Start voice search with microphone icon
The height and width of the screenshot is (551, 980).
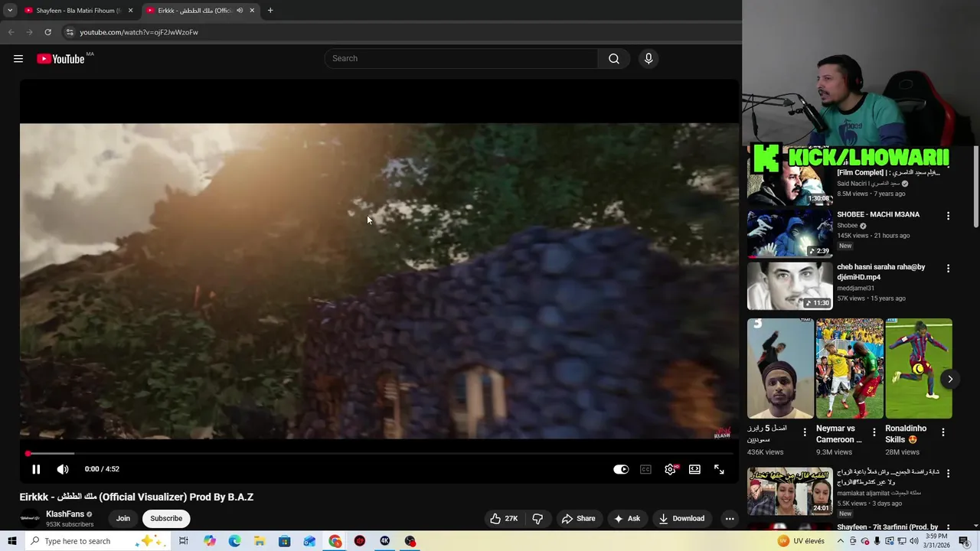click(648, 59)
